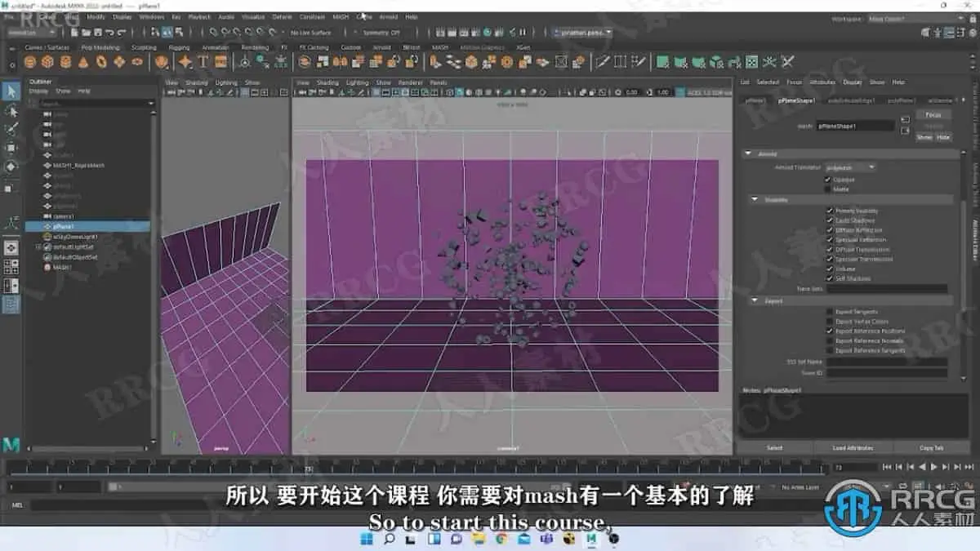Toggle Self Shadows checkbox
Viewport: 980px width, 551px height.
click(x=830, y=278)
